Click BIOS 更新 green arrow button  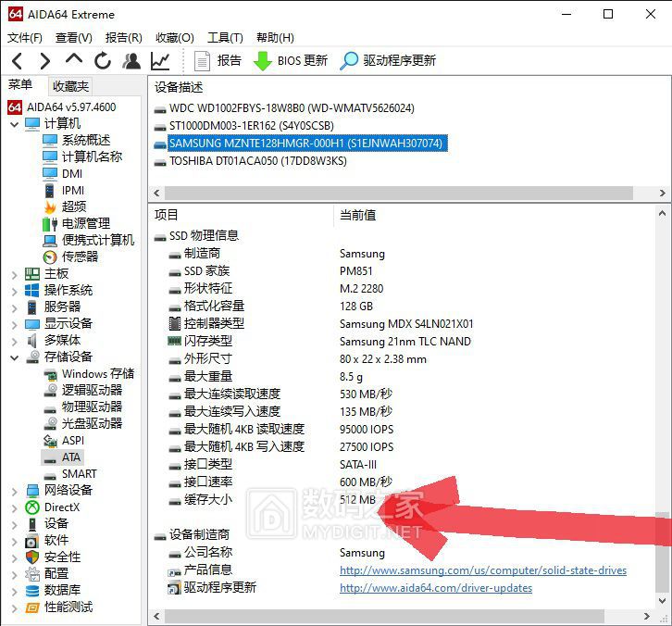point(291,61)
